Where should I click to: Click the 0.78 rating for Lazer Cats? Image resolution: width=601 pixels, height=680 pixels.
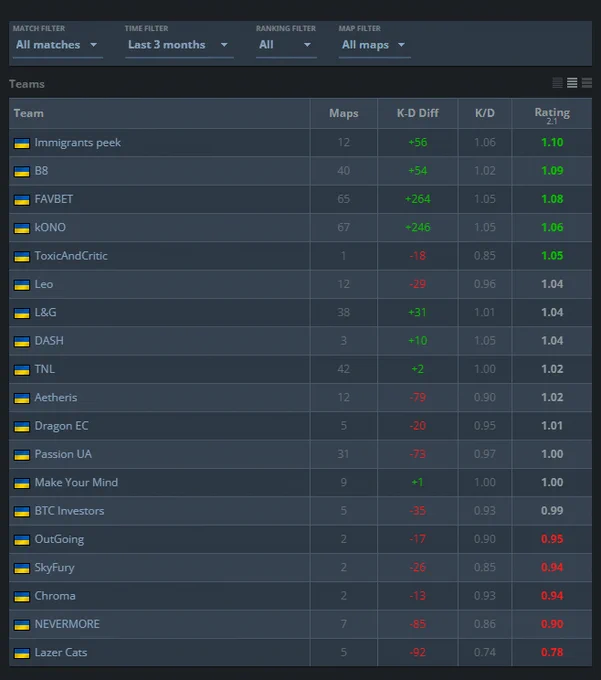point(552,652)
